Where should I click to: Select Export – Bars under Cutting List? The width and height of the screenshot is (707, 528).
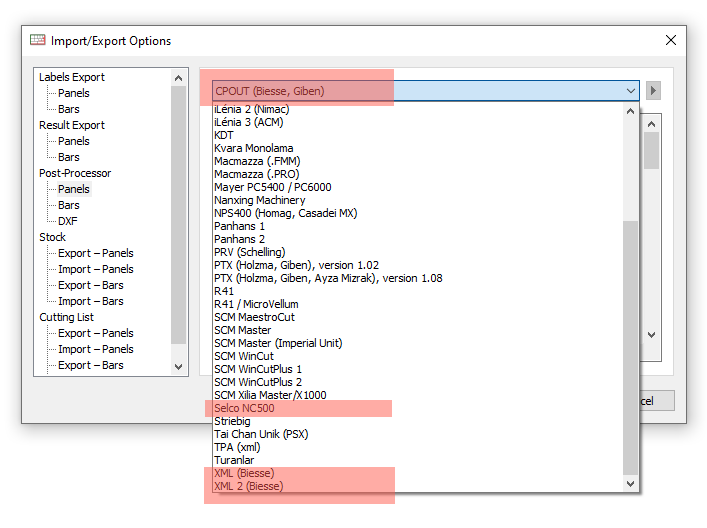coord(91,365)
